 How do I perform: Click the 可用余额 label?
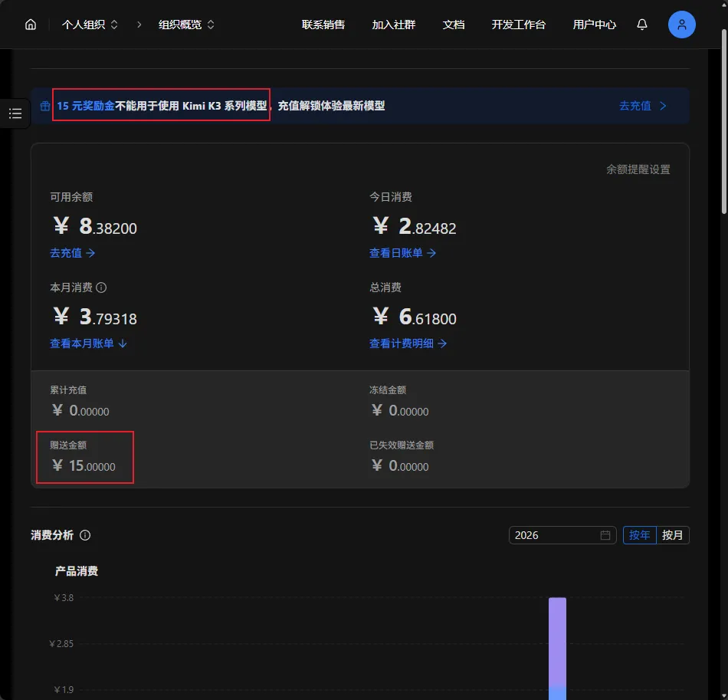(71, 197)
